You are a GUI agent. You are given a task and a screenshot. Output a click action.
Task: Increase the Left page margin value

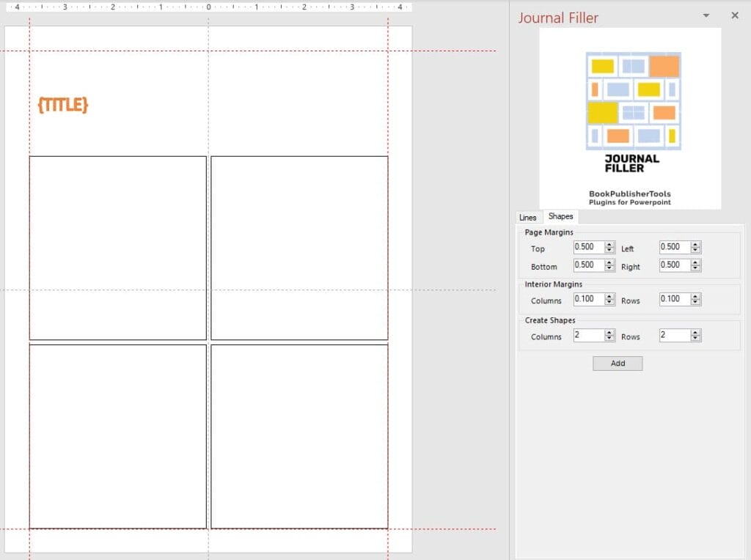point(696,245)
